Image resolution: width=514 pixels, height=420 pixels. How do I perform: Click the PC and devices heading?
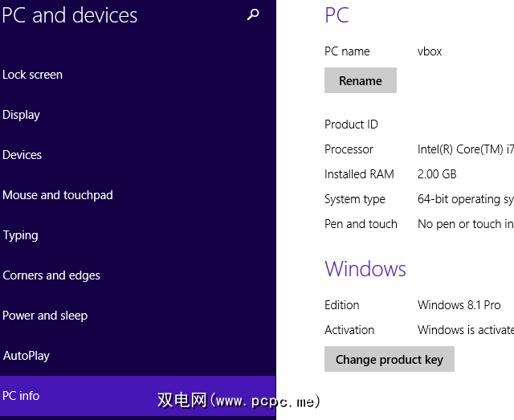click(70, 15)
